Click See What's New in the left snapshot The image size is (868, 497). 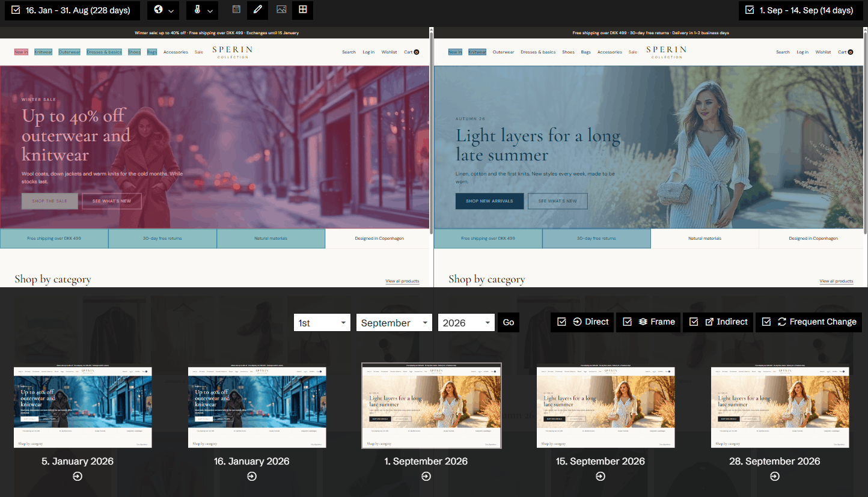(112, 201)
